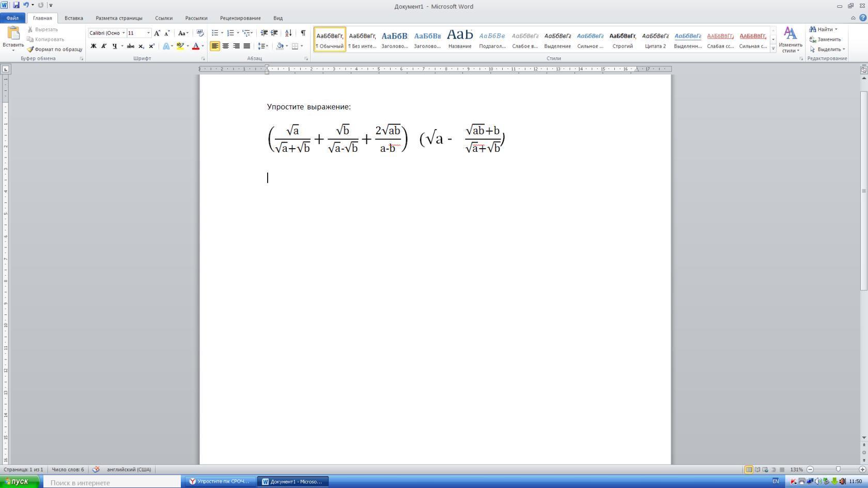Open the Вставка ribbon tab
This screenshot has width=868, height=488.
pyautogui.click(x=73, y=18)
